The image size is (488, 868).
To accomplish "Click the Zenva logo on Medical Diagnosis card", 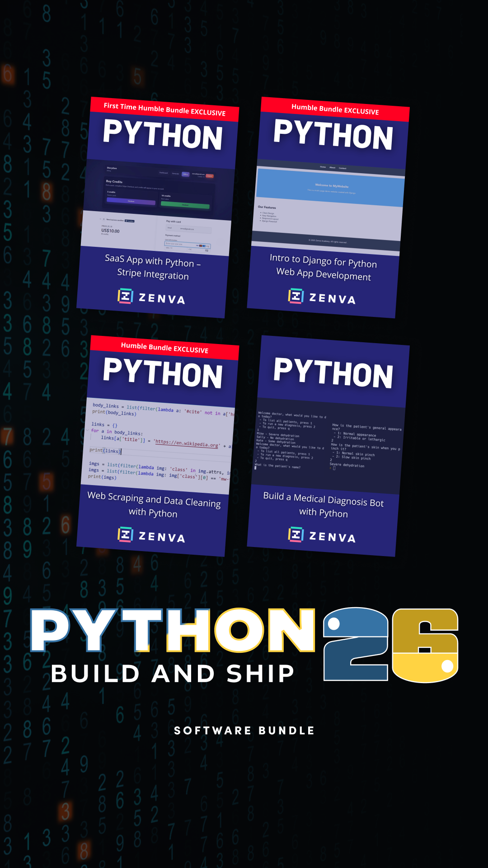I will point(322,535).
